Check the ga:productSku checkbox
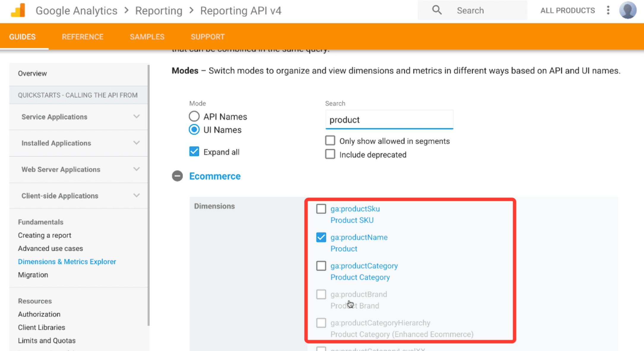Image resolution: width=644 pixels, height=351 pixels. coord(321,209)
